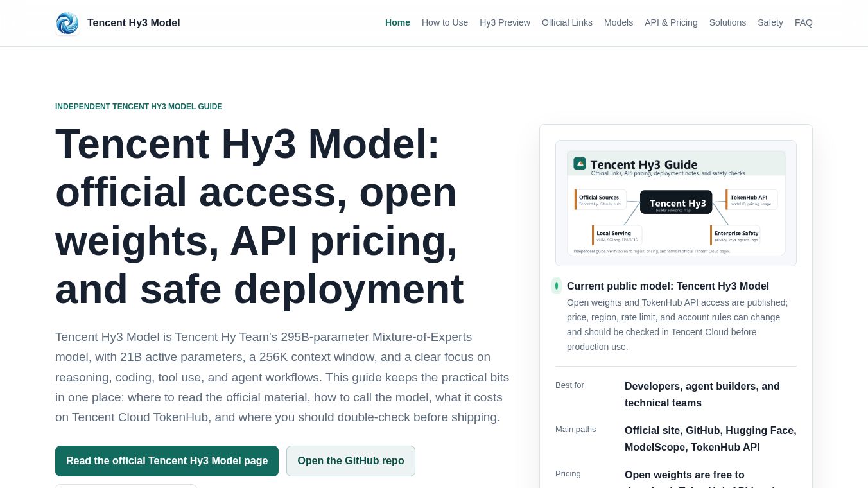Click the Open weights and TokenHub API description
The height and width of the screenshot is (488, 868).
(677, 324)
